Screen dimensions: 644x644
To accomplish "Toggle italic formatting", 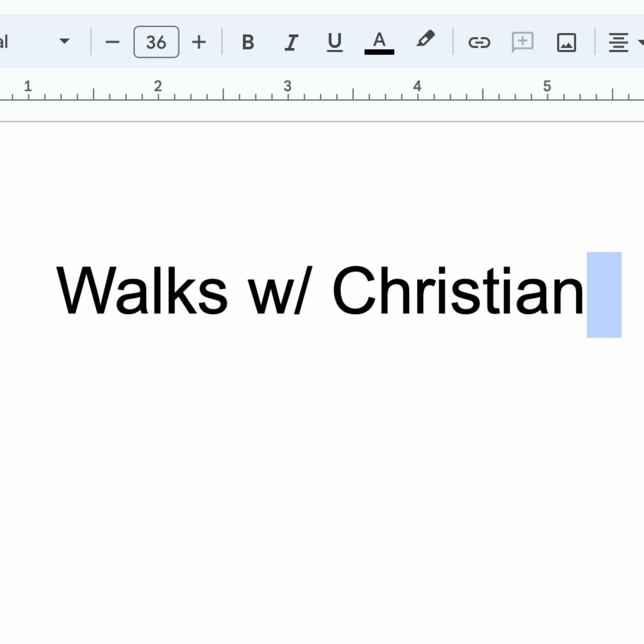I will coord(291,42).
